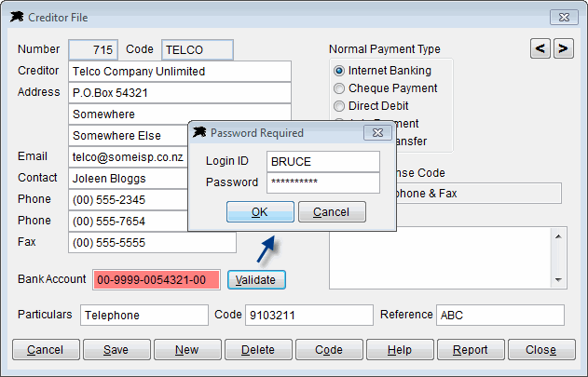The height and width of the screenshot is (377, 588).
Task: Edit address line P.O.Box 54321
Action: (180, 92)
